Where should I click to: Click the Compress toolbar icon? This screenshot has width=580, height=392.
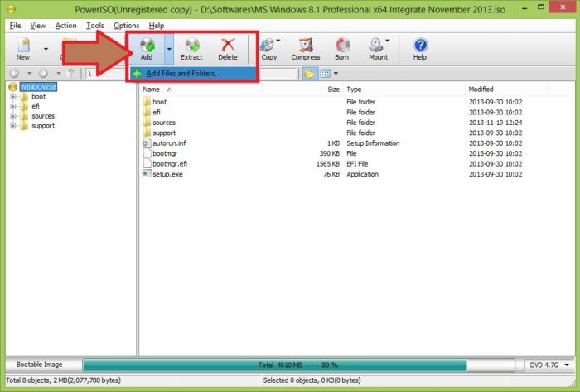point(306,49)
